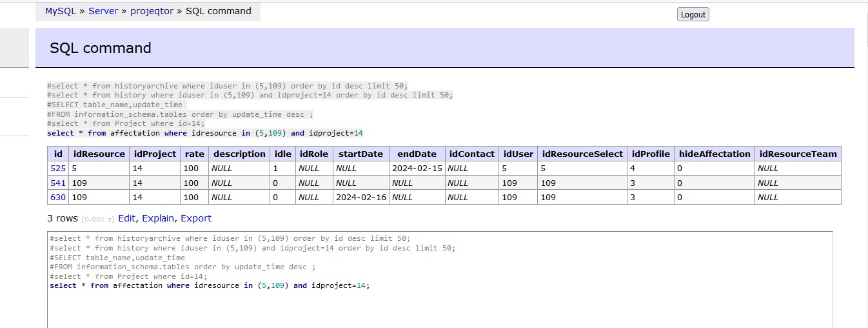Viewport: 868px width, 328px height.
Task: Click the Export results link
Action: 196,218
